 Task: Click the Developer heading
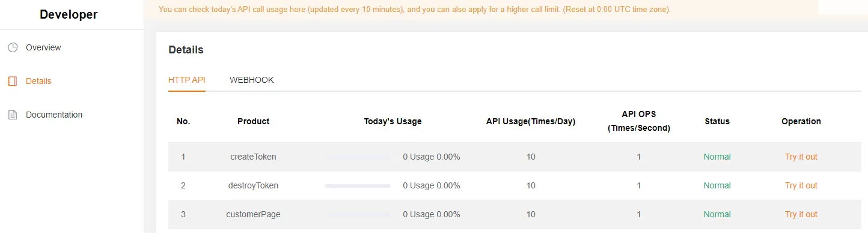[69, 14]
